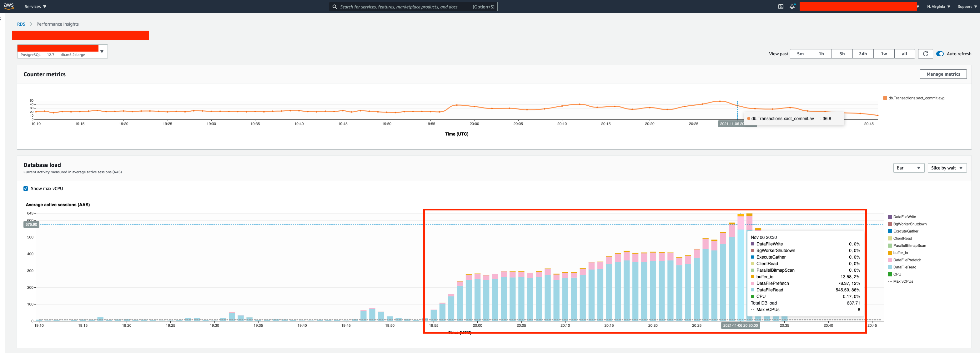This screenshot has width=980, height=353.
Task: Open the notifications bell
Action: 792,7
